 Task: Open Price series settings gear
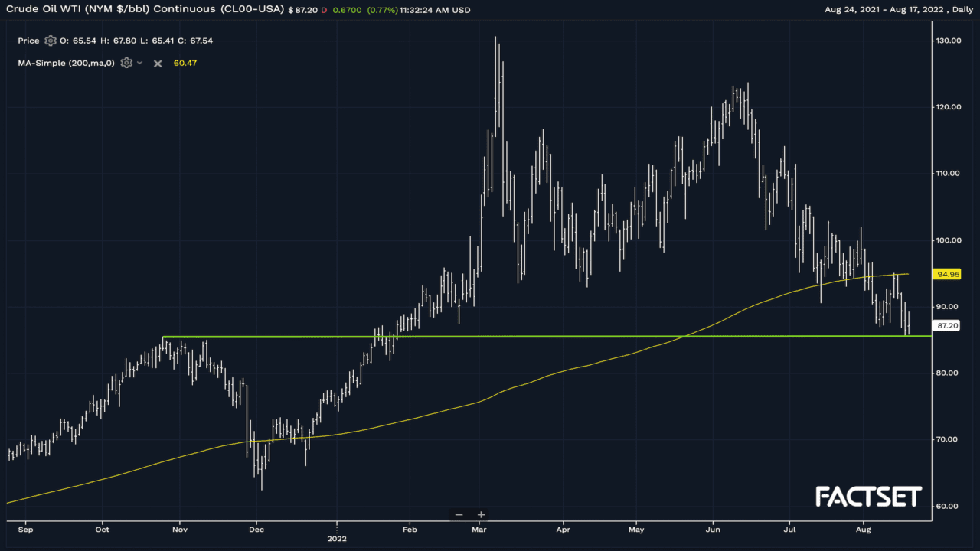click(51, 41)
